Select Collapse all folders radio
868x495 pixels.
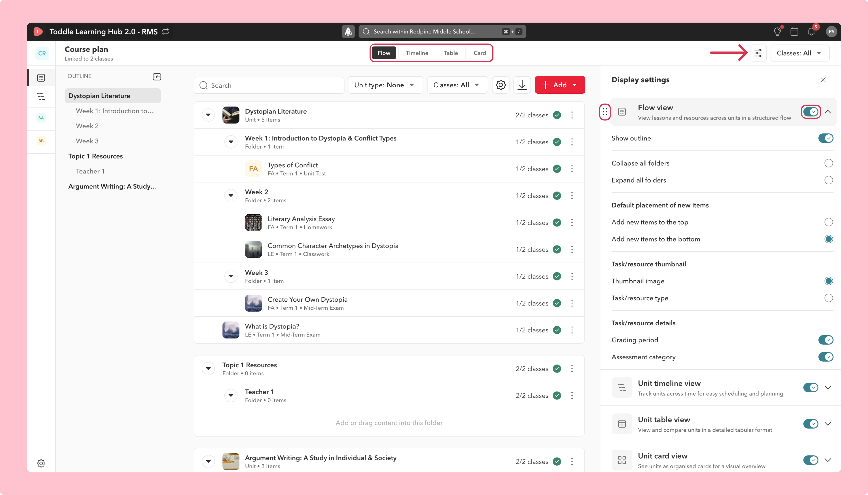pos(829,163)
